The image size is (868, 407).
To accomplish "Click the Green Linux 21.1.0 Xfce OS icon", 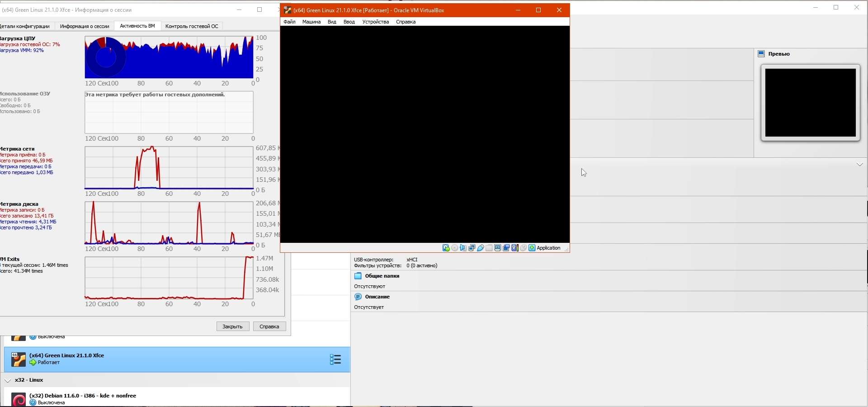I will [19, 360].
